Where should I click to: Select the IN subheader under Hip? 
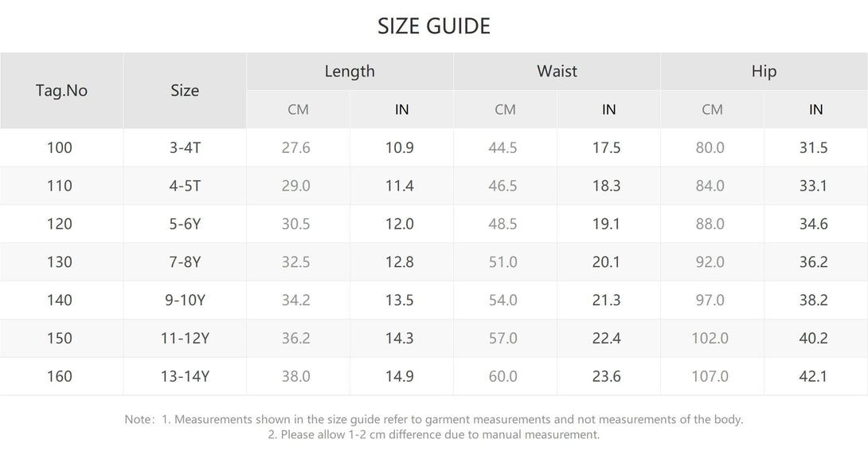[x=815, y=109]
